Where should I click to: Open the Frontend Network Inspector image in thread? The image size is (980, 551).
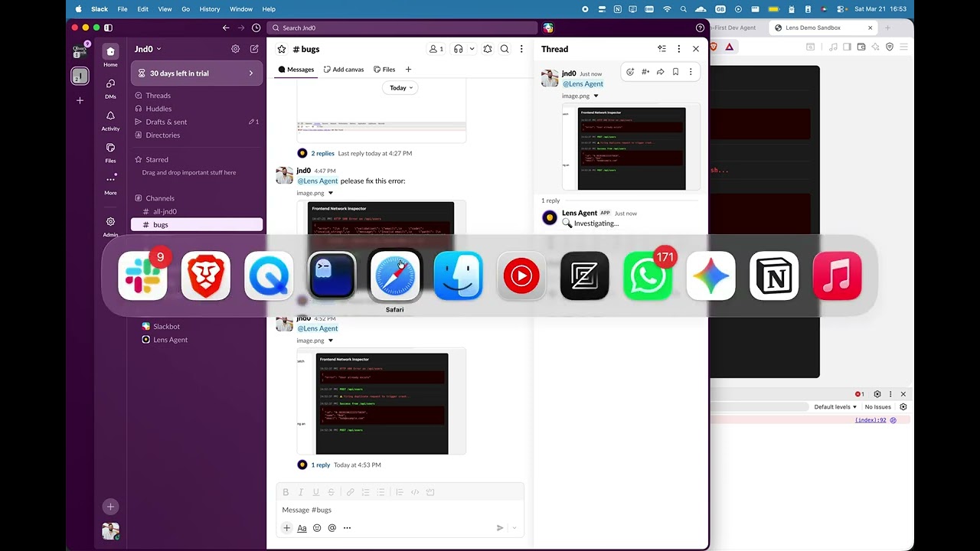tap(632, 148)
